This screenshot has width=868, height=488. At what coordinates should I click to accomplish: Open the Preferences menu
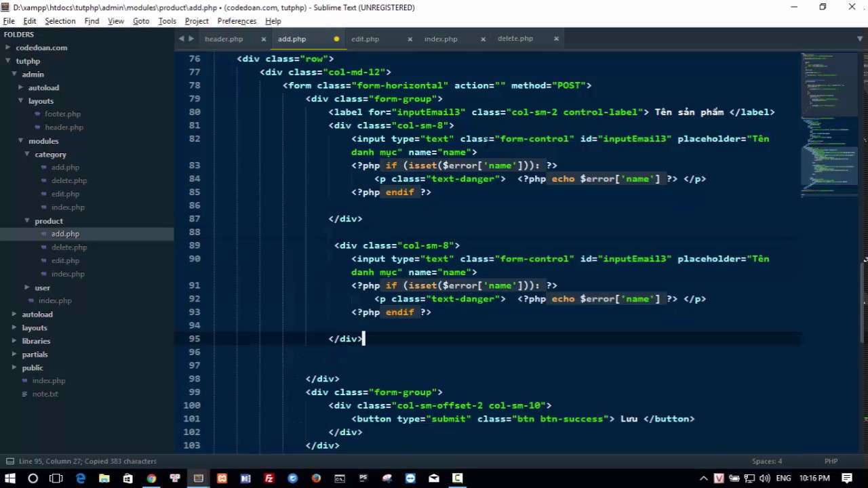click(237, 21)
